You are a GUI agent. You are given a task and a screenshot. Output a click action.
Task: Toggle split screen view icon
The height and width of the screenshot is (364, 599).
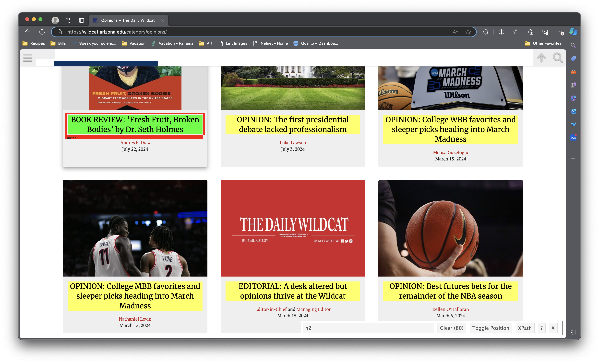point(501,32)
